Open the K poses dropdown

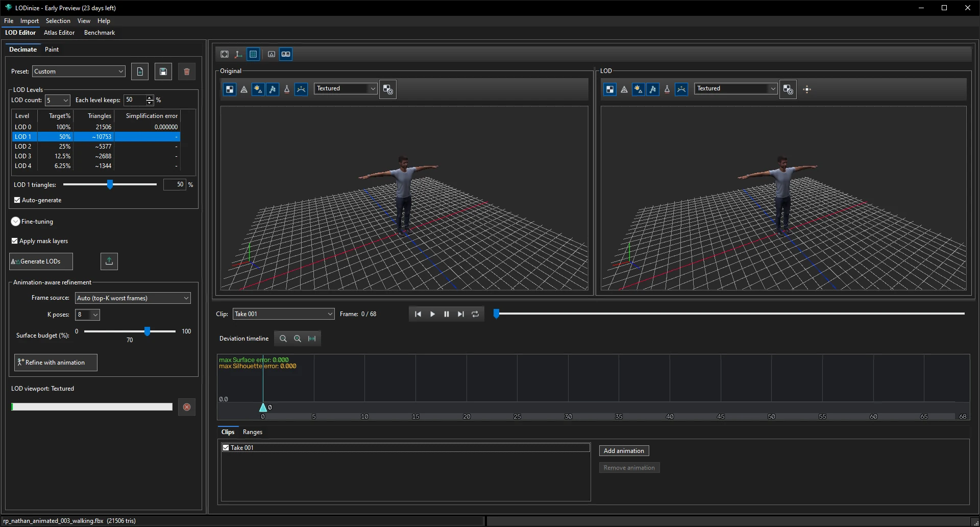tap(87, 315)
